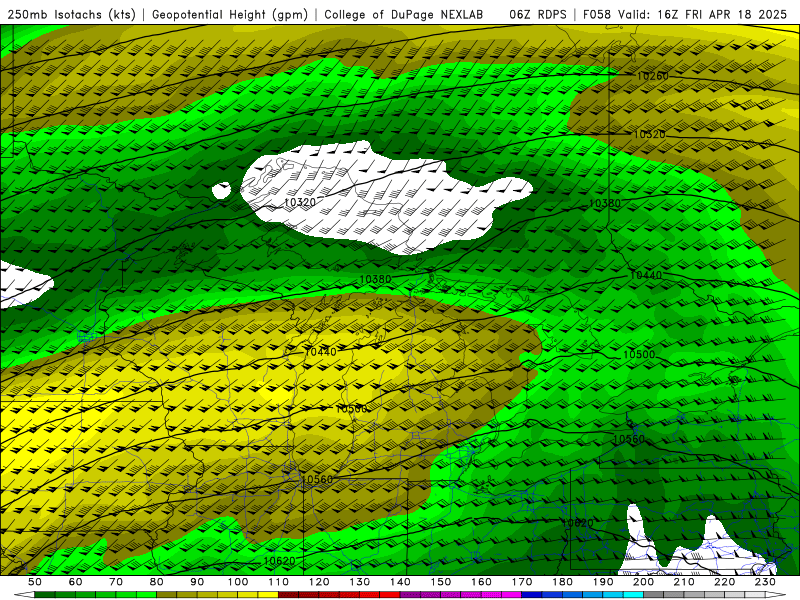Click the bright yellow swatch in the color bar
Screen dimensions: 800x600
268,595
